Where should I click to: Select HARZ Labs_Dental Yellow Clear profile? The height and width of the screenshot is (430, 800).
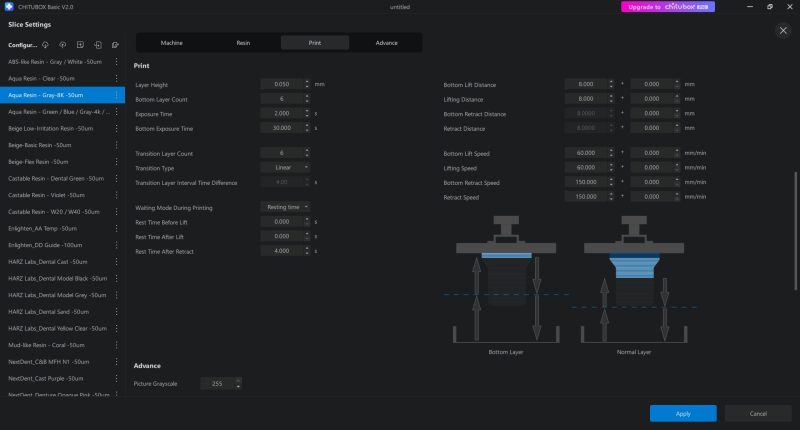pyautogui.click(x=62, y=328)
